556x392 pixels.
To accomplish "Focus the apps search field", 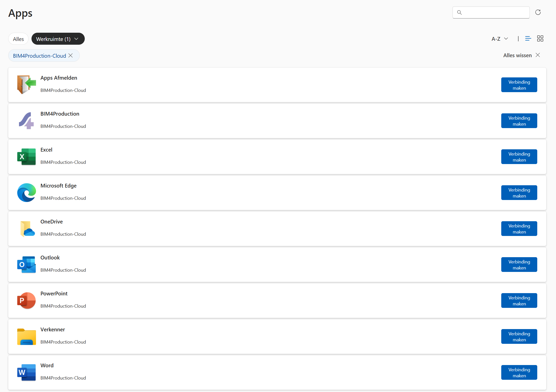I will tap(491, 12).
